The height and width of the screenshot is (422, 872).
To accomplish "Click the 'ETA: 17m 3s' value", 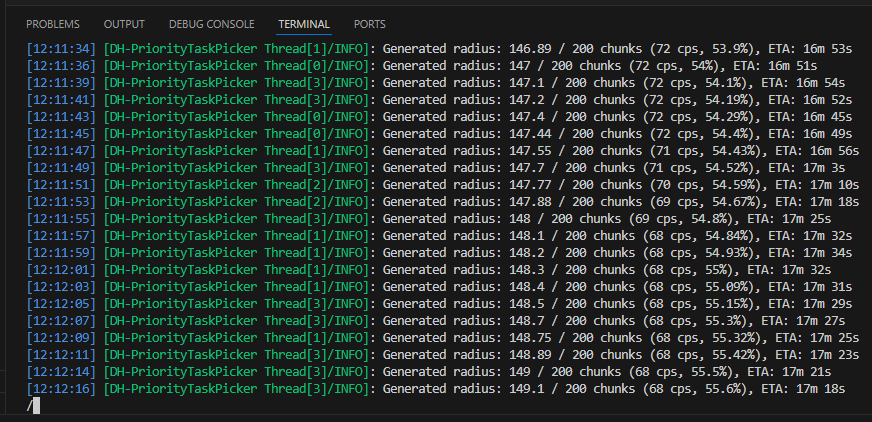I will tap(806, 168).
